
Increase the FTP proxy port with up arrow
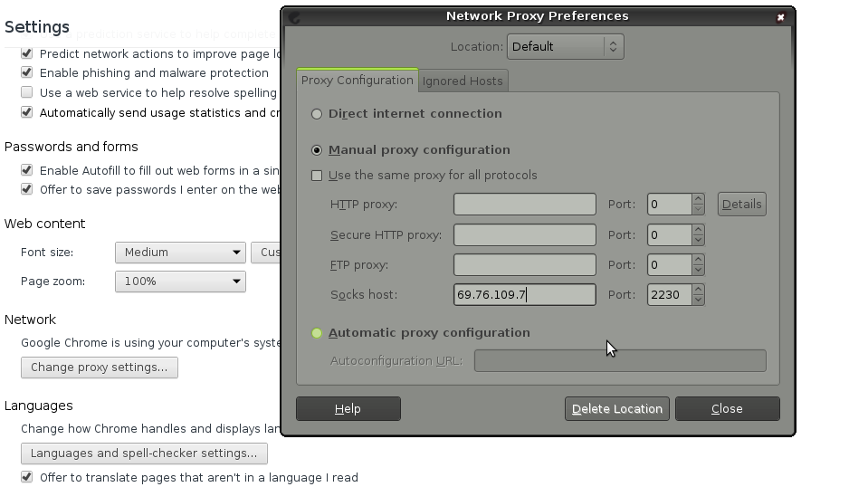[698, 260]
